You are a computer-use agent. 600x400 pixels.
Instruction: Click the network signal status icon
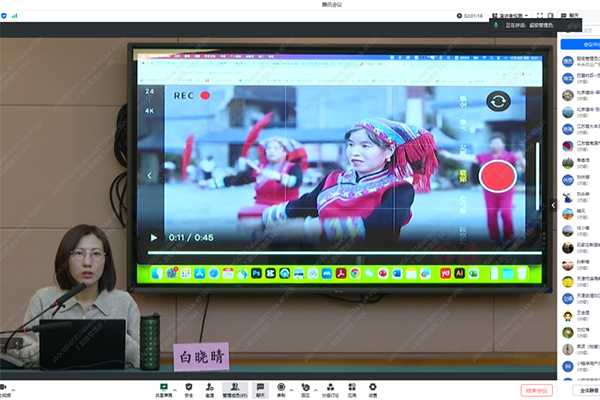(x=15, y=15)
